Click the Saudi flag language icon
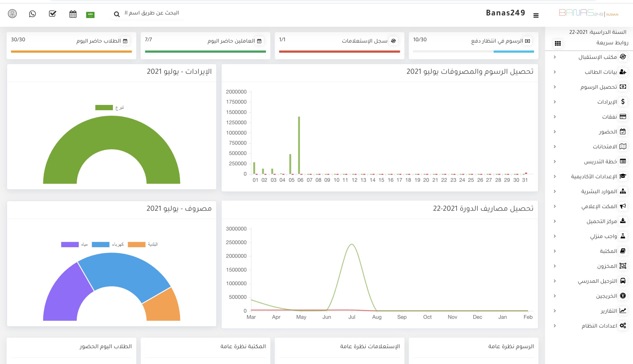Screen dimensions: 633x364 click(x=90, y=15)
